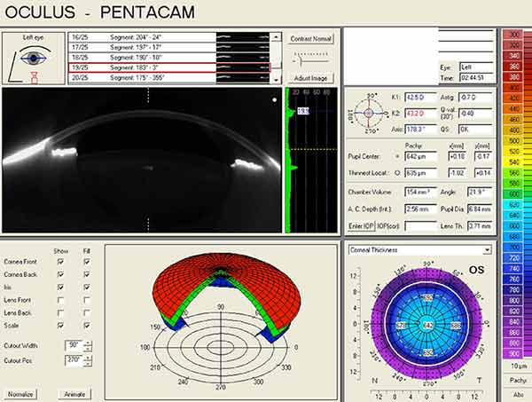This screenshot has height=402, width=532.
Task: Uncheck Show for Cornea Front
Action: [61, 262]
